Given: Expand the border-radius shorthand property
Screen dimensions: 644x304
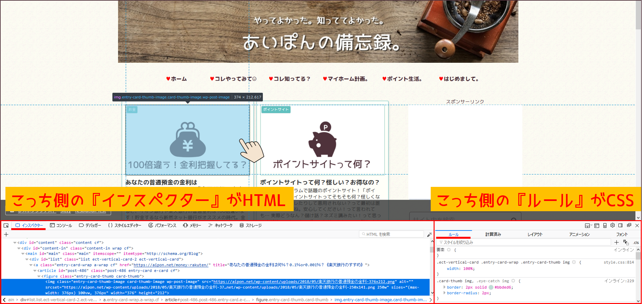Looking at the screenshot, I should click(x=444, y=293).
